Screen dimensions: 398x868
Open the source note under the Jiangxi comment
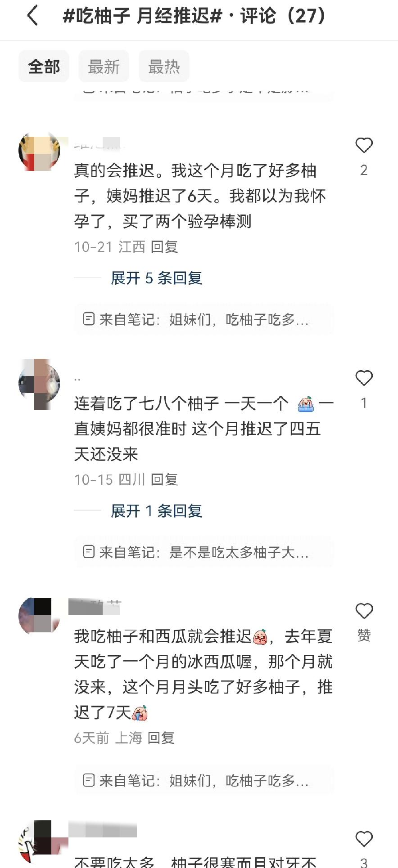[x=204, y=319]
